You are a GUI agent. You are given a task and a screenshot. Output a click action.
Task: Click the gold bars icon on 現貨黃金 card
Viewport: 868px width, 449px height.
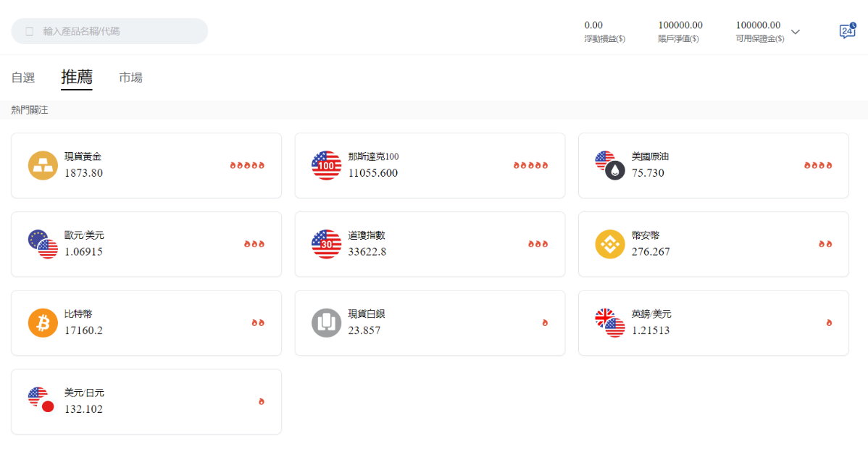click(x=43, y=165)
